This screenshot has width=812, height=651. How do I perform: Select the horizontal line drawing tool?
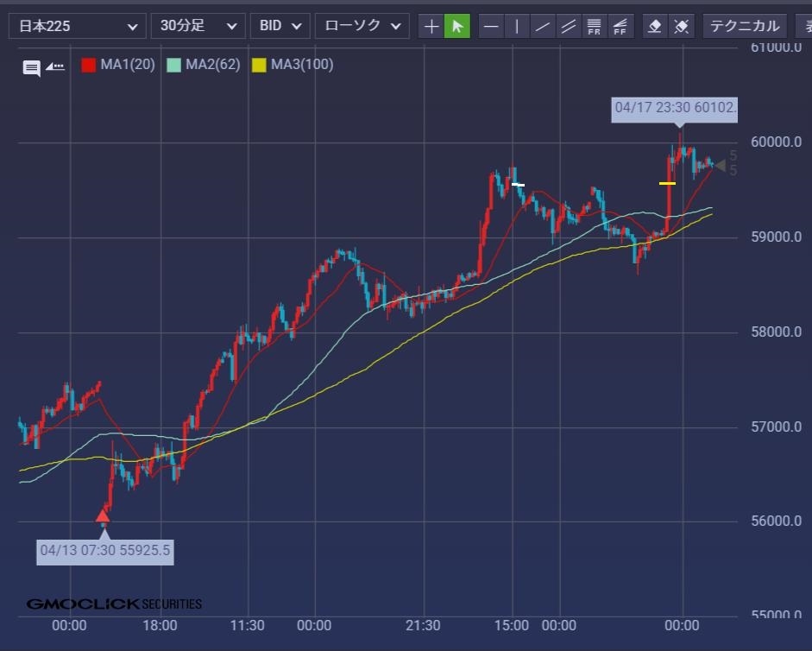[491, 26]
